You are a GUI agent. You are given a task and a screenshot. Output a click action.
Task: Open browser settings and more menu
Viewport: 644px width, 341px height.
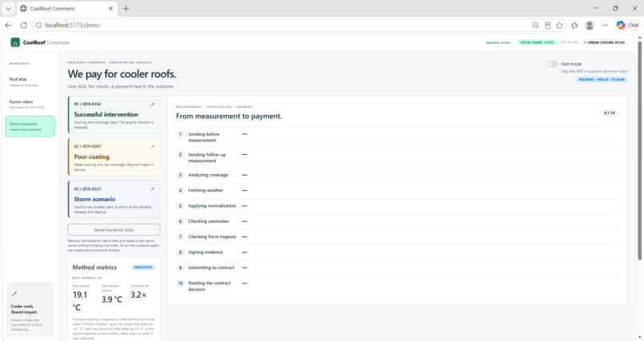click(x=605, y=25)
